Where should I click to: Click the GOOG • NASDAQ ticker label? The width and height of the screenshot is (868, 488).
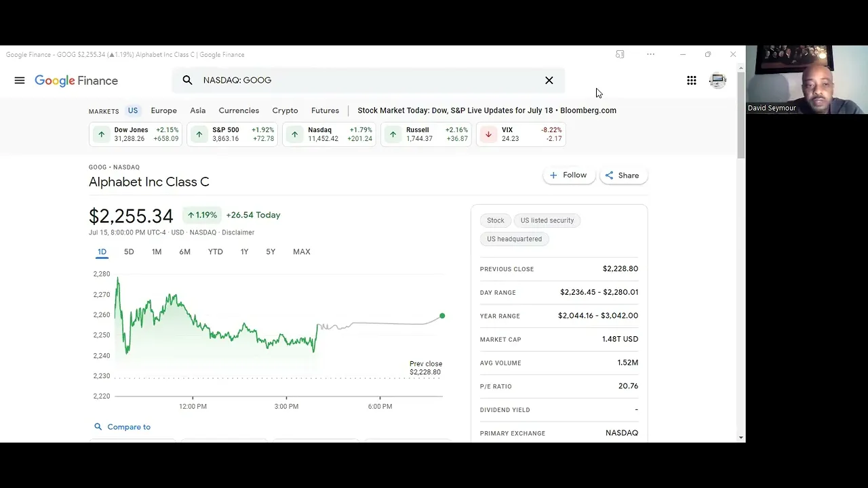tap(114, 167)
